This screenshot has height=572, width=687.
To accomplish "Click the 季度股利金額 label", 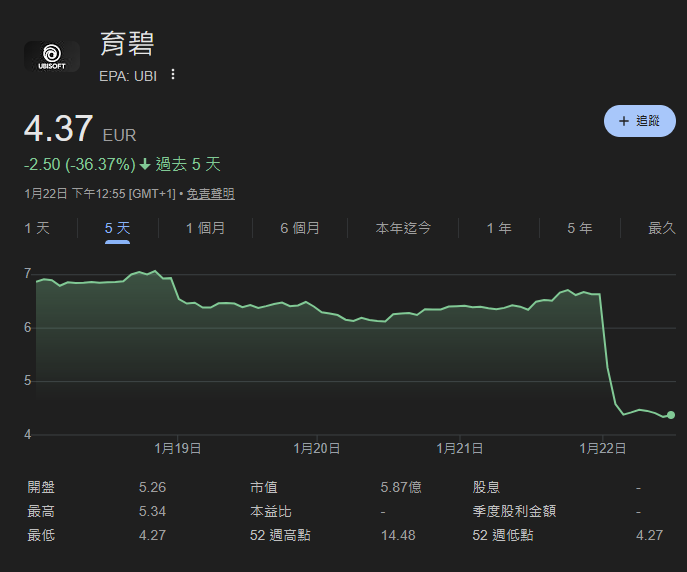I will [514, 511].
